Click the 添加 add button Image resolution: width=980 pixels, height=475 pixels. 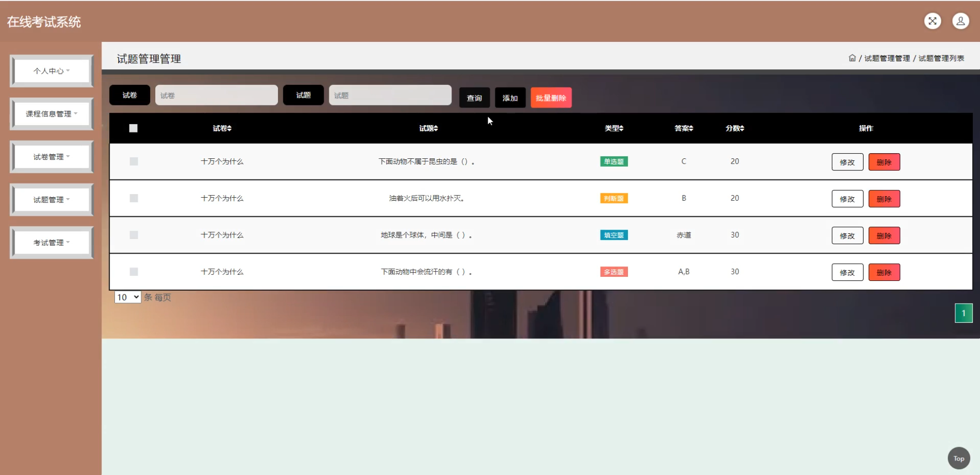pyautogui.click(x=510, y=98)
